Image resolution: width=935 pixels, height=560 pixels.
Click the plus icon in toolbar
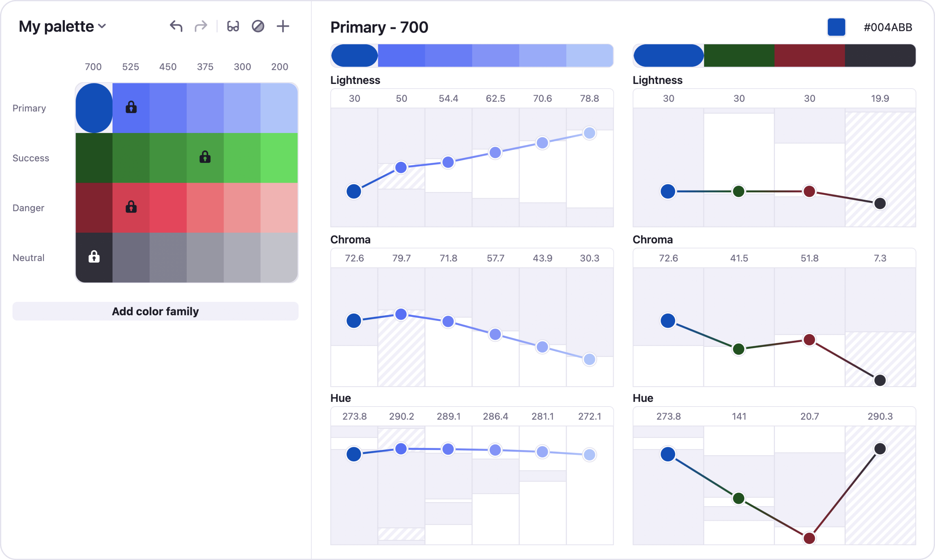[283, 27]
